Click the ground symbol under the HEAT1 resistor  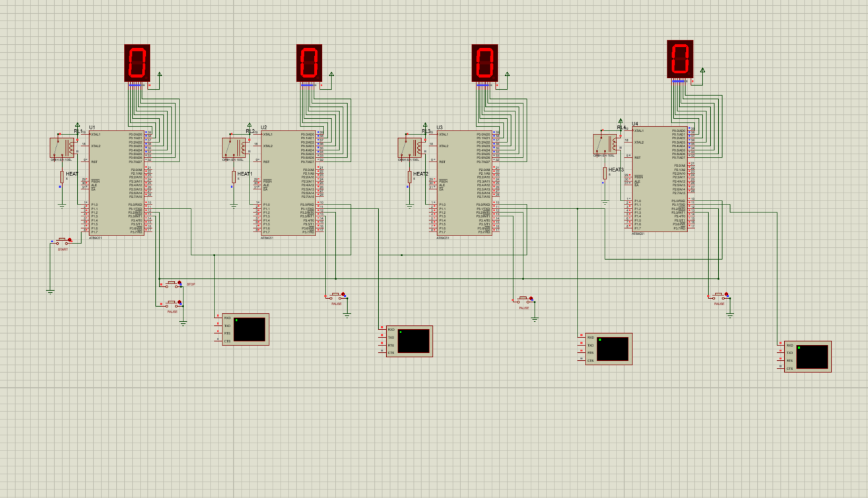pos(234,205)
